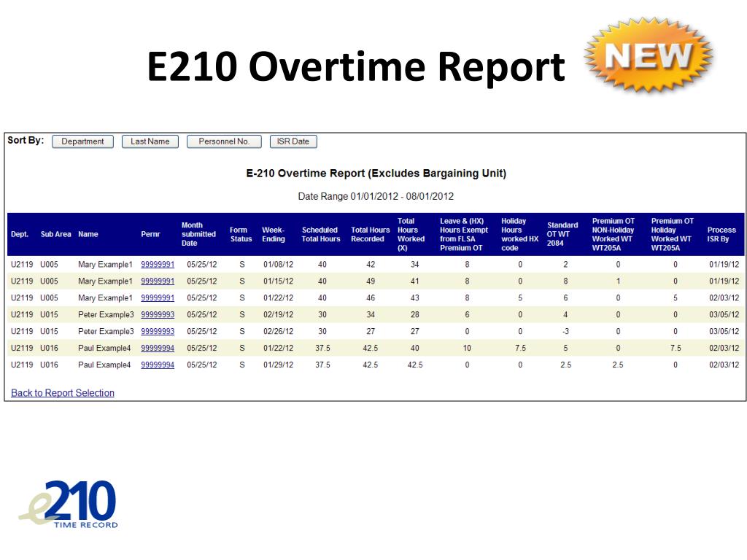Click the NEW starburst badge
The width and height of the screenshot is (747, 560).
(x=649, y=55)
